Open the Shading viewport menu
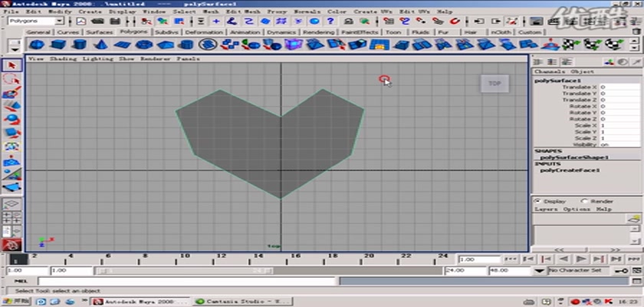 point(63,59)
